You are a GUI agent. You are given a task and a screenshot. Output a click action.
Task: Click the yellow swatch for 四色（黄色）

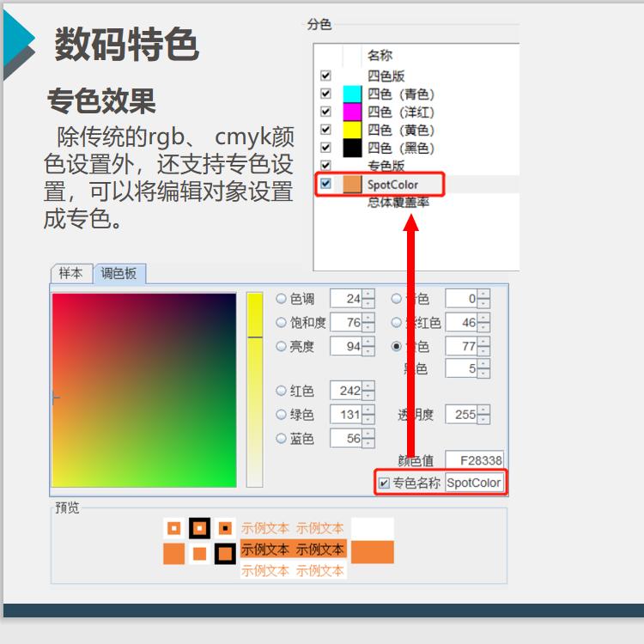point(351,131)
